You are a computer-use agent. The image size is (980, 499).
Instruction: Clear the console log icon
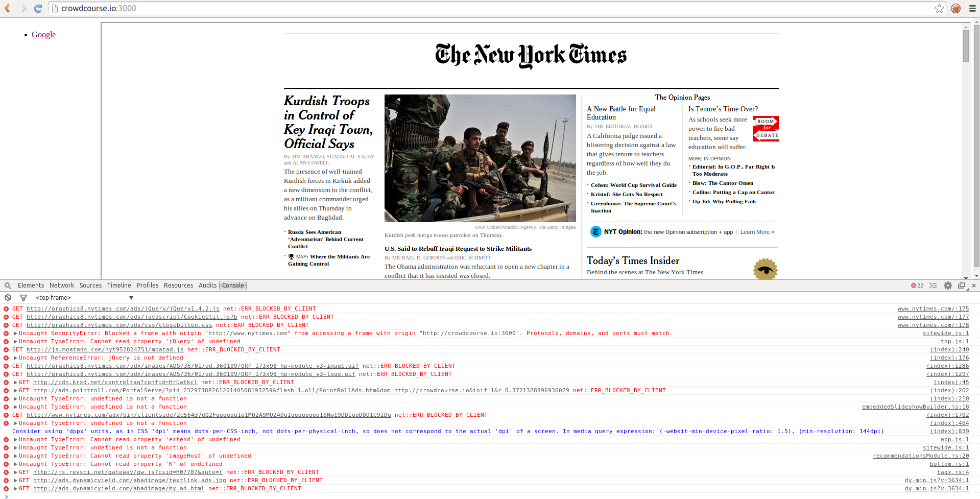click(x=8, y=297)
